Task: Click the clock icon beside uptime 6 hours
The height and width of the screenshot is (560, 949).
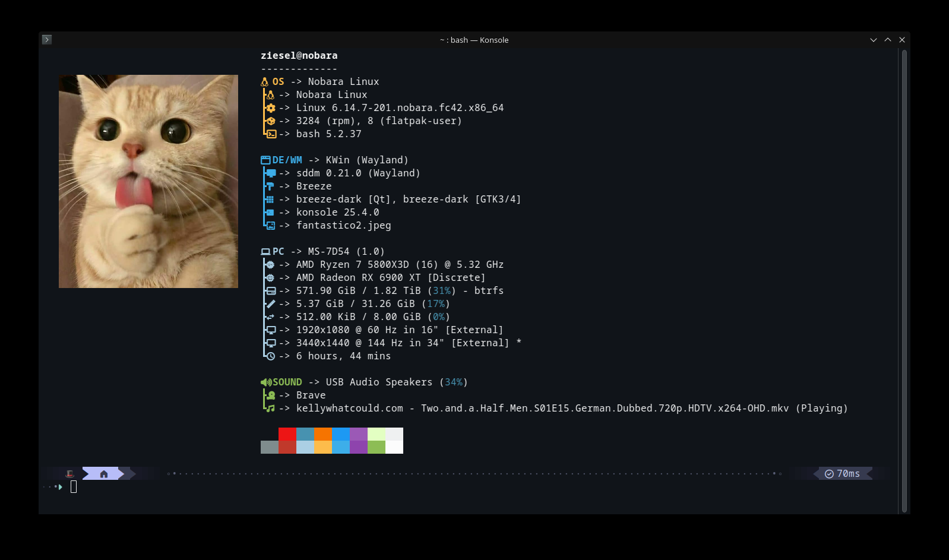Action: pos(271,356)
